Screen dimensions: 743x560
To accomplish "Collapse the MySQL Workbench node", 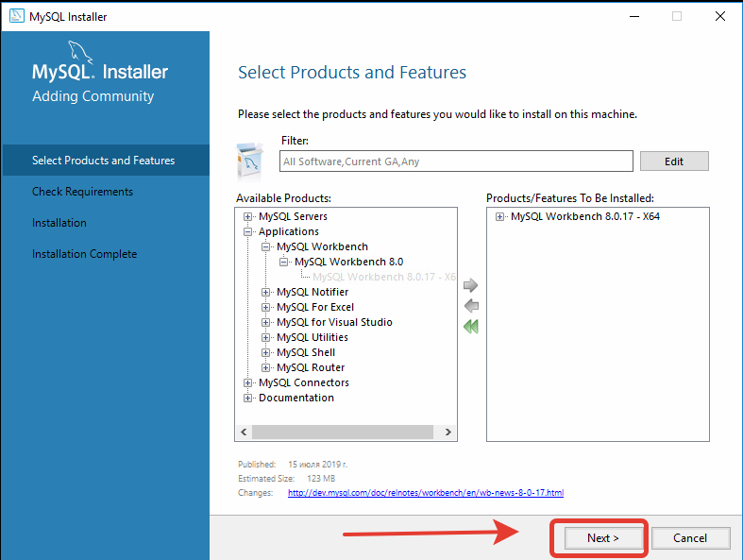I will click(x=265, y=247).
